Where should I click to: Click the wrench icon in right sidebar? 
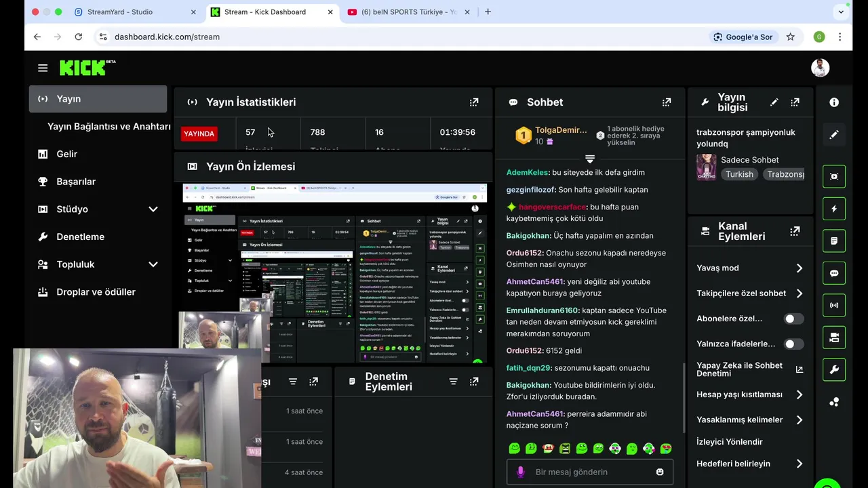834,369
